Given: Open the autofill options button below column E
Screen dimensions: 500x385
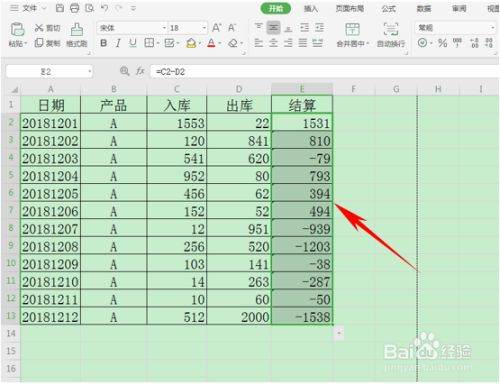Looking at the screenshot, I should point(339,333).
